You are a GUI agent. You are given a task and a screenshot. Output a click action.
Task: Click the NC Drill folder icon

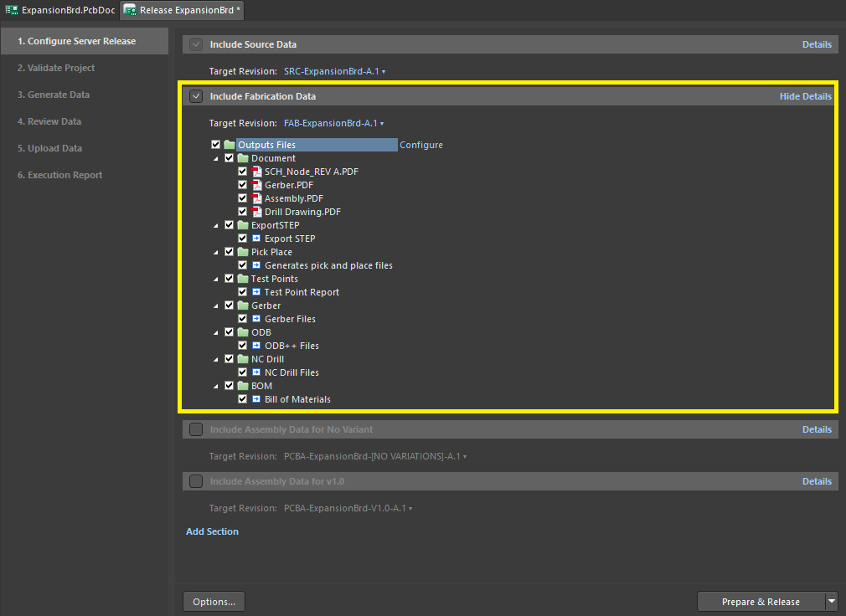coord(243,359)
